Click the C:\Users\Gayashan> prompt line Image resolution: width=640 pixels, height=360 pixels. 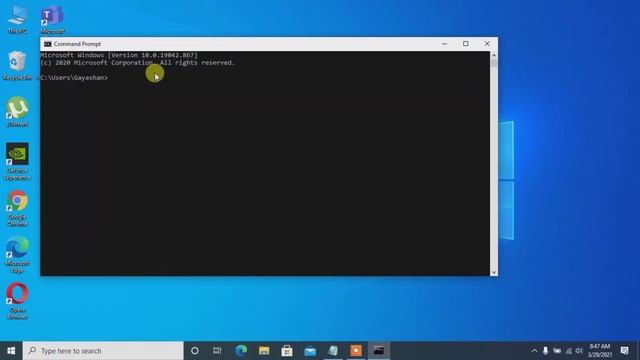[74, 78]
